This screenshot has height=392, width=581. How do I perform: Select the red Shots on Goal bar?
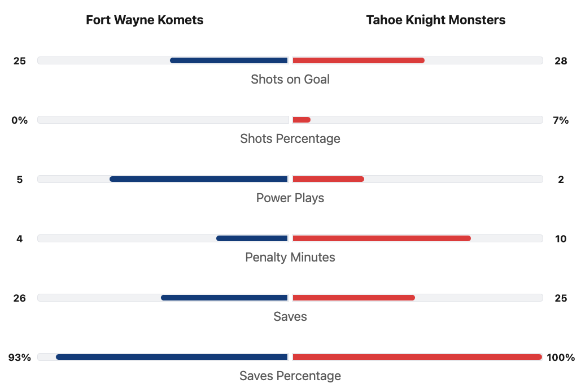click(359, 60)
